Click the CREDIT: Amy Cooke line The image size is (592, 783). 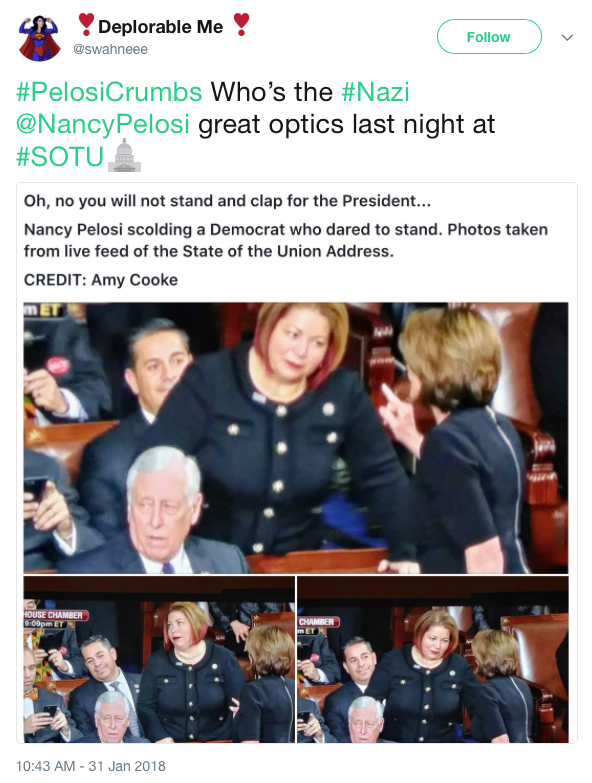tap(101, 280)
